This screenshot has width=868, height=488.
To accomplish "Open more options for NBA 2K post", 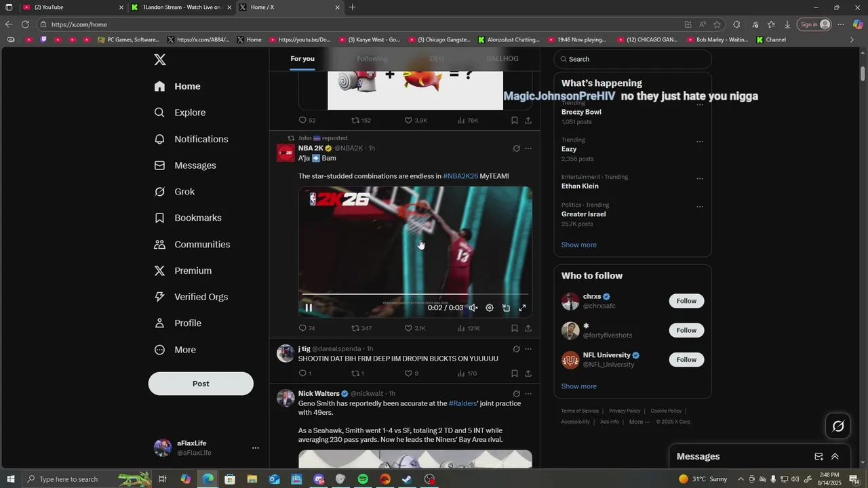I will pos(528,148).
